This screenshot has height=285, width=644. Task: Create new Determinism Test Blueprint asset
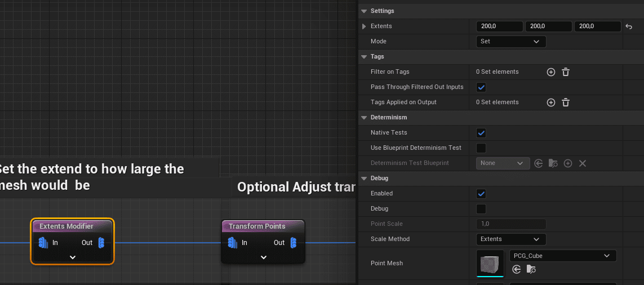click(568, 163)
